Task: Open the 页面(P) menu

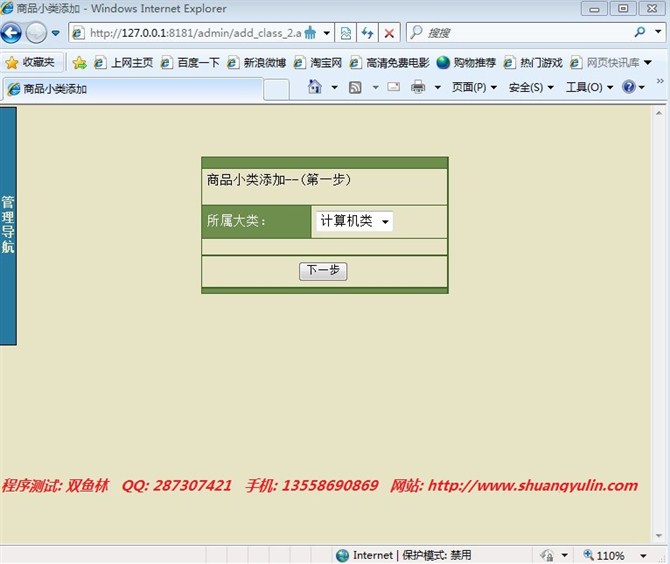Action: tap(474, 88)
